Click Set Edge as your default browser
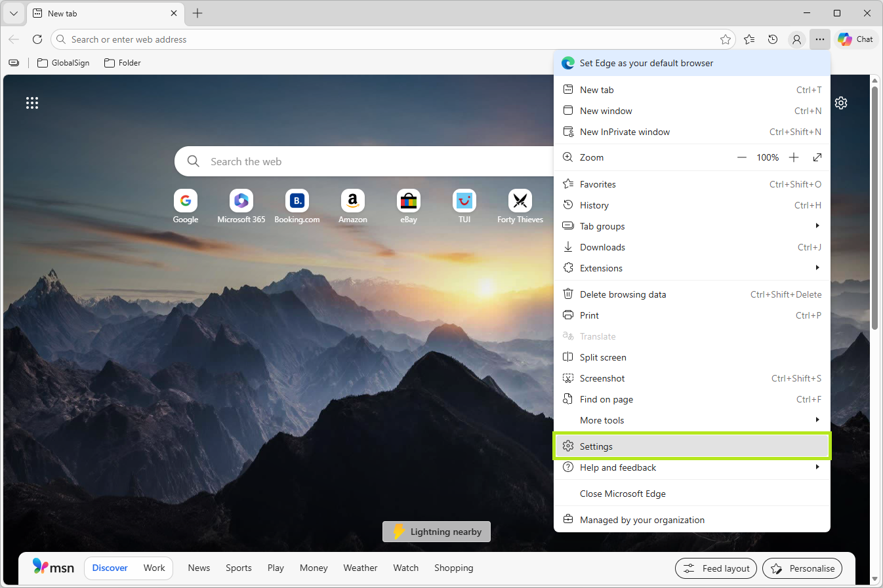883x588 pixels. coord(692,64)
